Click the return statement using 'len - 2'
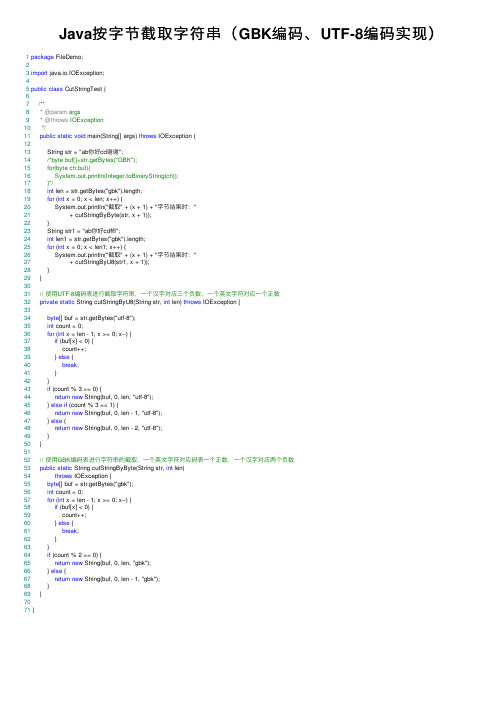Viewport: 504px width, 713px height. point(108,428)
